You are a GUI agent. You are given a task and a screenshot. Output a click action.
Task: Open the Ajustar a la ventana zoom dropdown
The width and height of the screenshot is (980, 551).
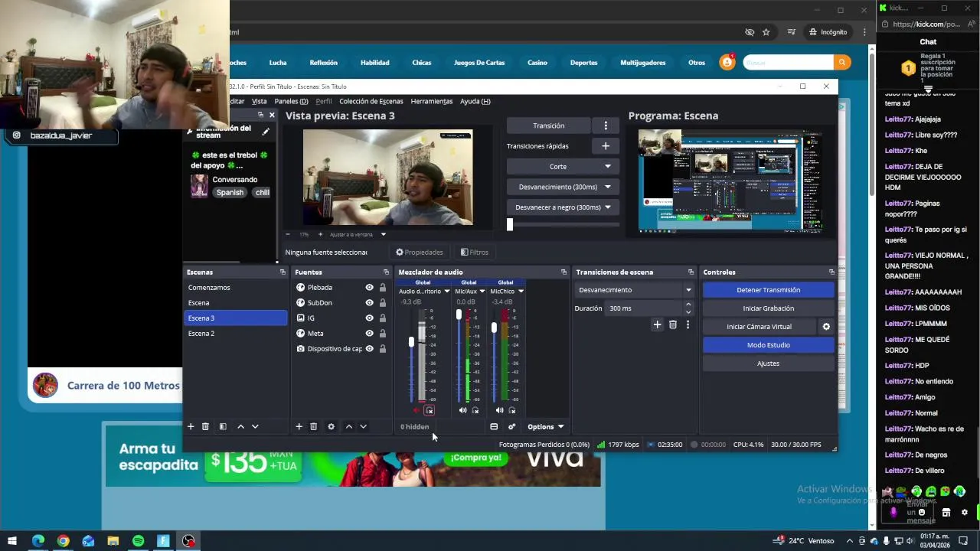point(383,234)
